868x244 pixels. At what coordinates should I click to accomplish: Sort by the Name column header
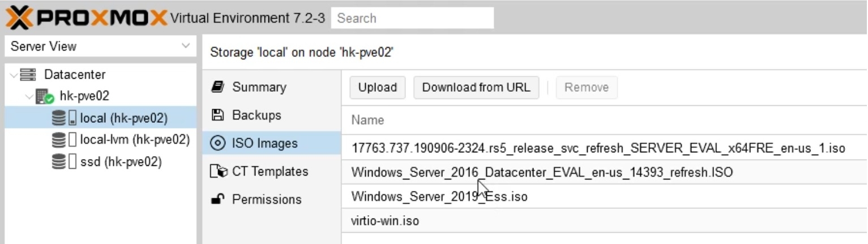[x=367, y=120]
